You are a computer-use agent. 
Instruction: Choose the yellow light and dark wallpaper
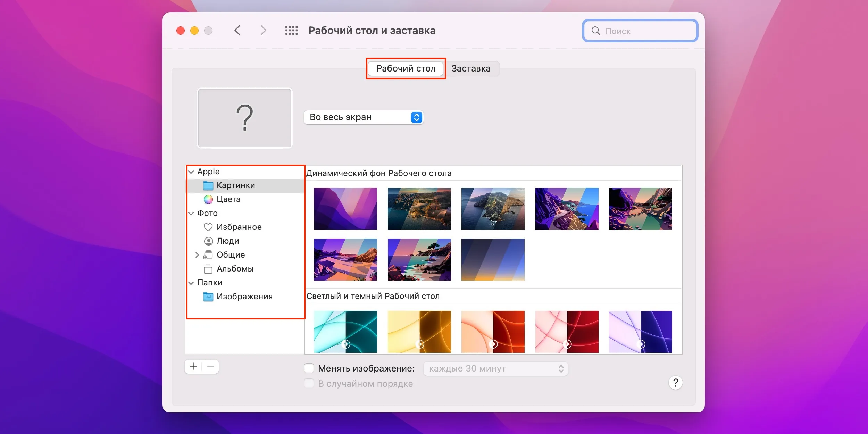point(419,332)
